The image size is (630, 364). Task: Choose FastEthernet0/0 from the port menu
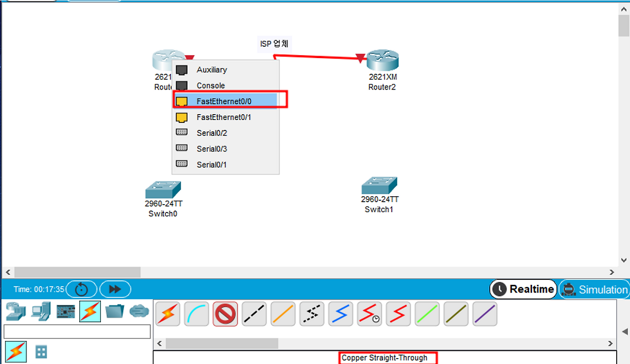pos(224,101)
